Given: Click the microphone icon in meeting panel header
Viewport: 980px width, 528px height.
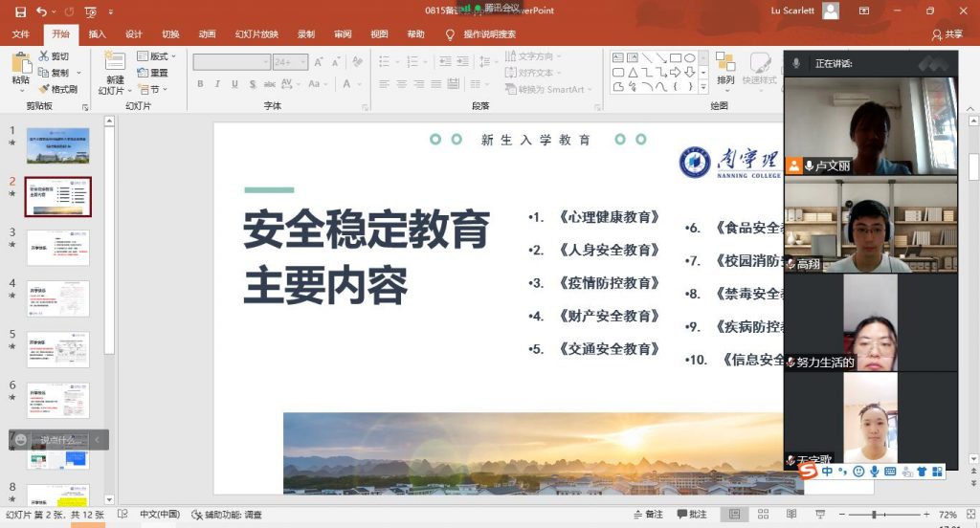Looking at the screenshot, I should (x=796, y=63).
